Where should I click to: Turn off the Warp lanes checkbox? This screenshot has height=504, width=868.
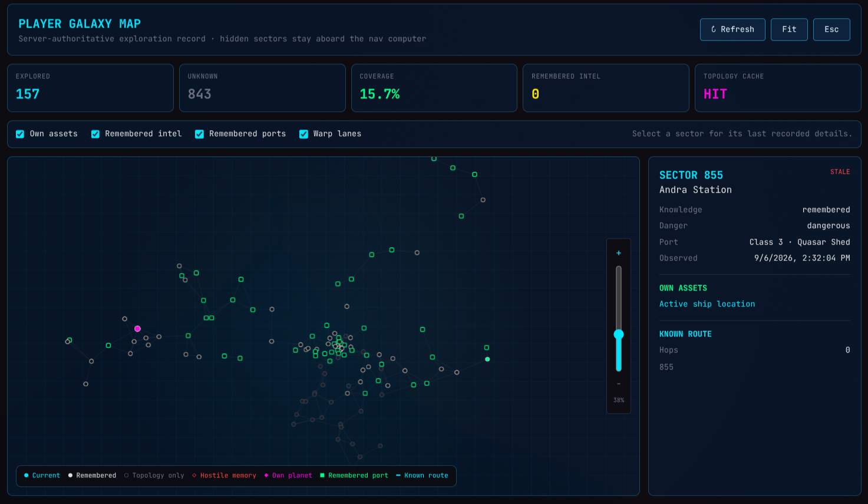coord(303,134)
